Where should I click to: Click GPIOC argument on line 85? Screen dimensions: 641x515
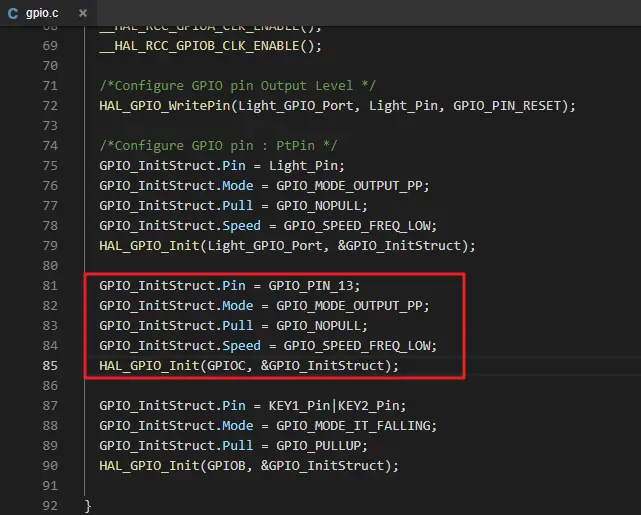[x=226, y=366]
